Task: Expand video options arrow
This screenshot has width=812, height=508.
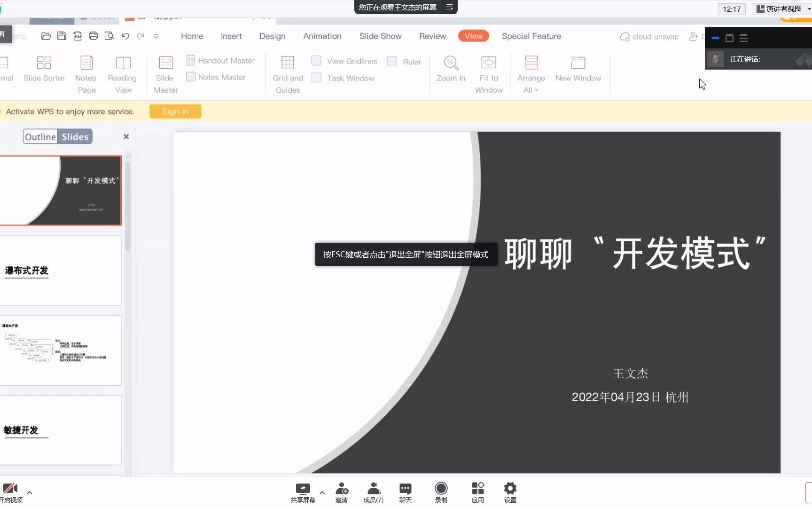Action: pyautogui.click(x=29, y=492)
